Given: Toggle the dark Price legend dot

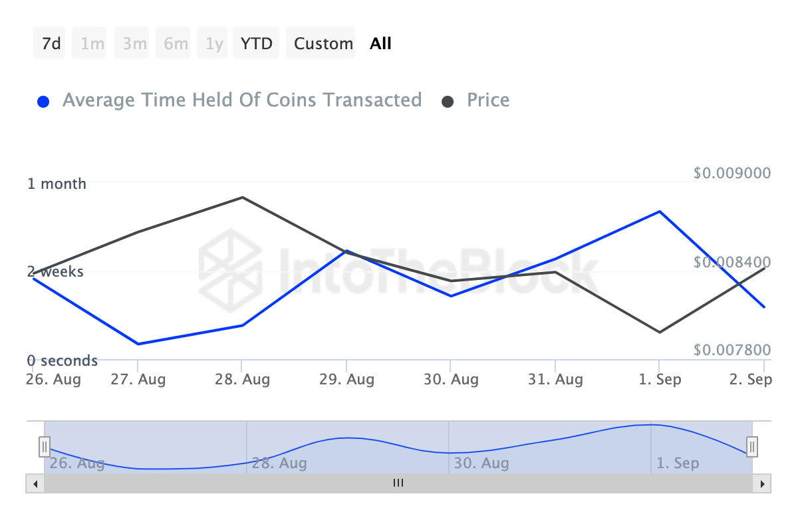Looking at the screenshot, I should 448,102.
